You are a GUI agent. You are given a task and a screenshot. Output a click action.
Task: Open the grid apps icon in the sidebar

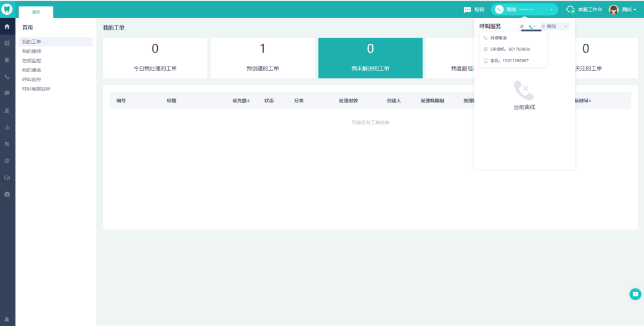tap(7, 43)
